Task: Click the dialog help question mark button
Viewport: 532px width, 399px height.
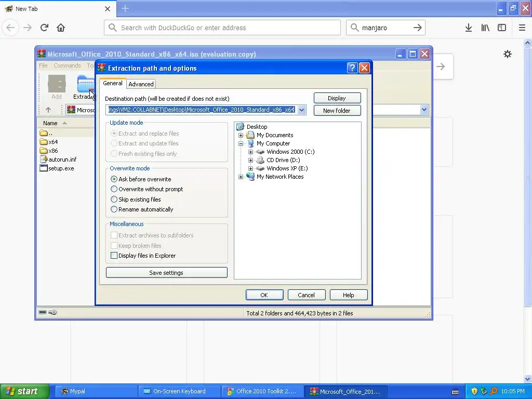Action: pos(352,68)
